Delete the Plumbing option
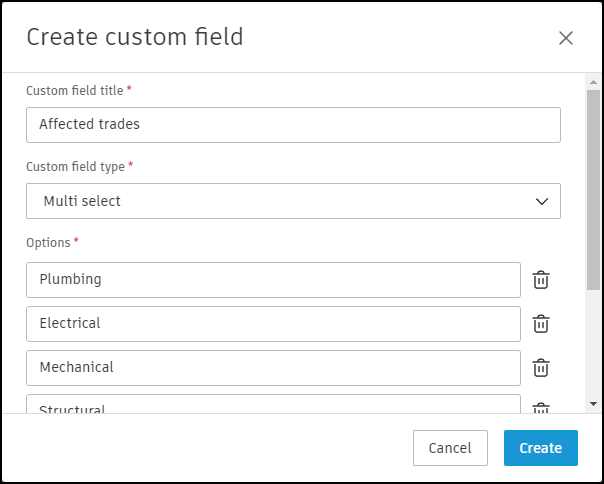Screen dimensions: 604x484 pyautogui.click(x=541, y=280)
